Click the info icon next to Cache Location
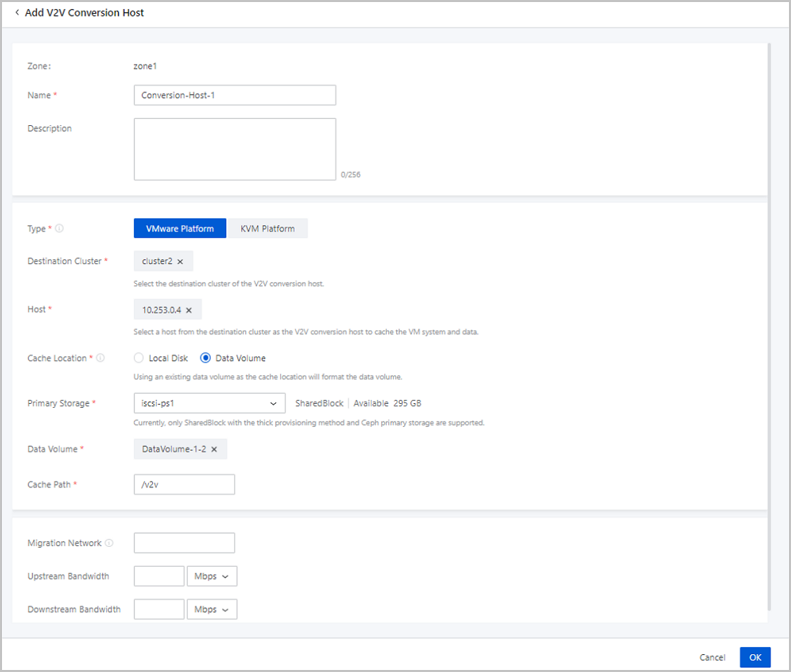The width and height of the screenshot is (791, 672). click(100, 358)
